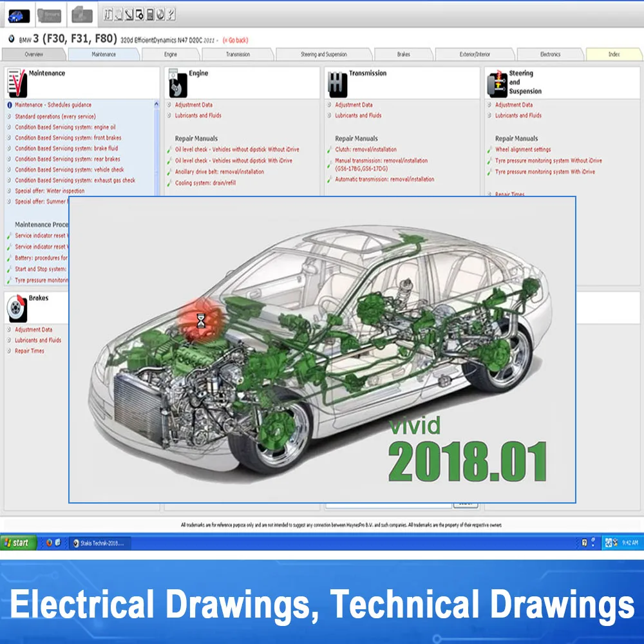
Task: Open the Transmission tab
Action: tap(238, 54)
